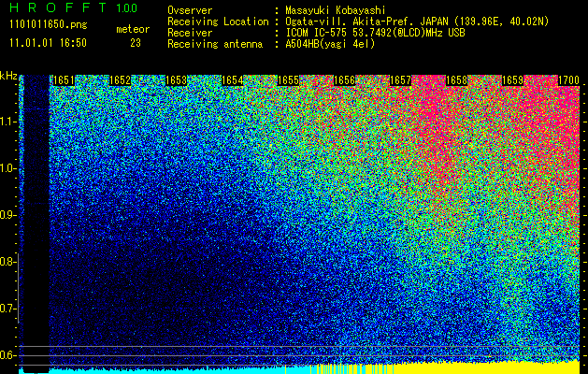Click the 1657 time marker
This screenshot has width=588, height=374.
click(x=400, y=80)
